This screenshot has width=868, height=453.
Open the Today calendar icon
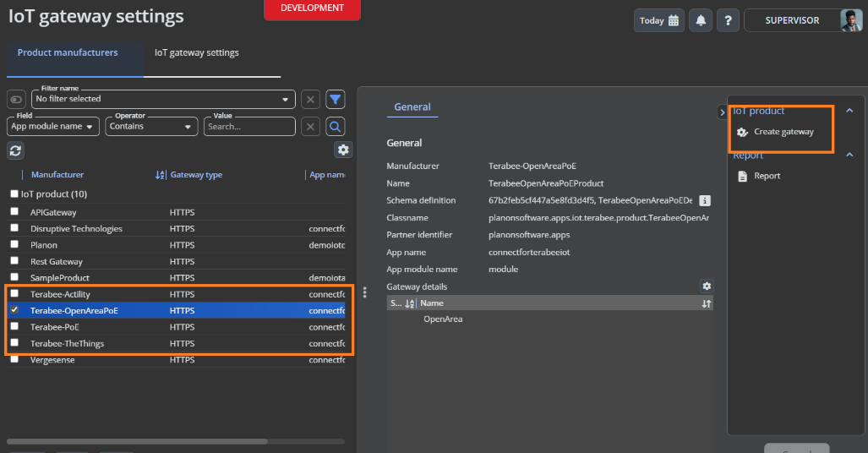tap(673, 20)
